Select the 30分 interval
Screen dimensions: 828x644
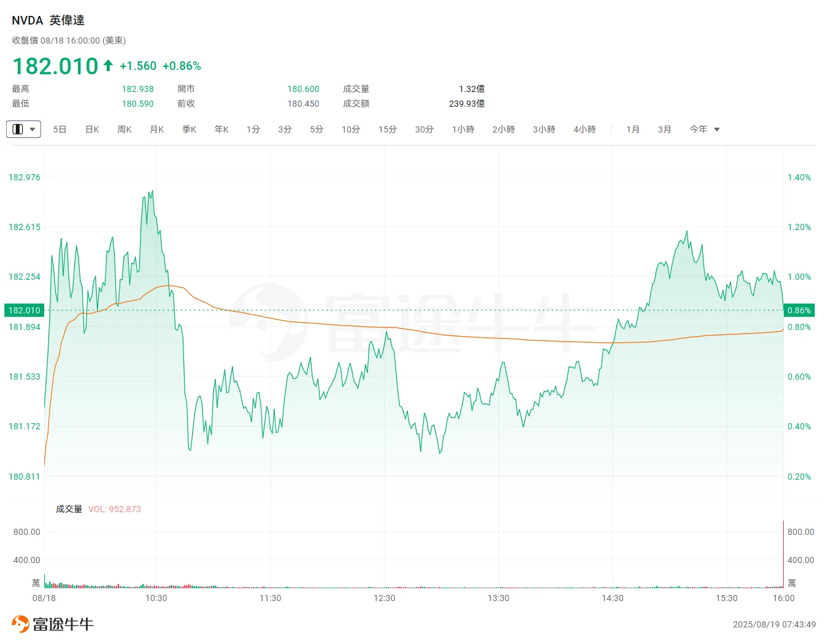pyautogui.click(x=424, y=129)
